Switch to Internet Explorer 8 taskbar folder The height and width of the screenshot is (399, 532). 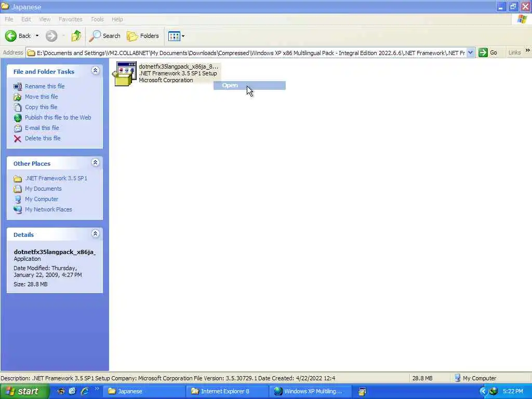coord(228,391)
